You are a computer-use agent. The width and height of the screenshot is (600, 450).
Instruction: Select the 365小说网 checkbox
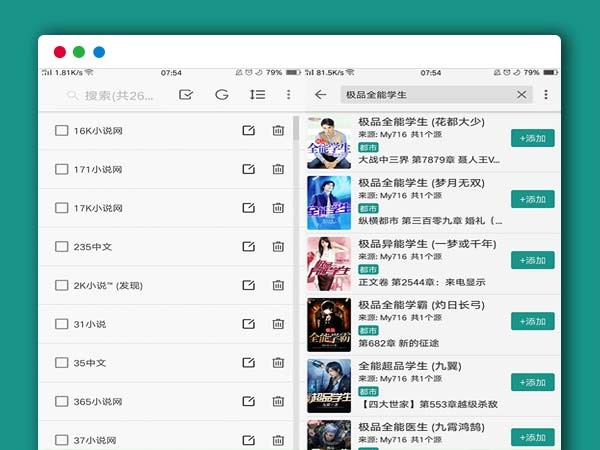(x=61, y=401)
